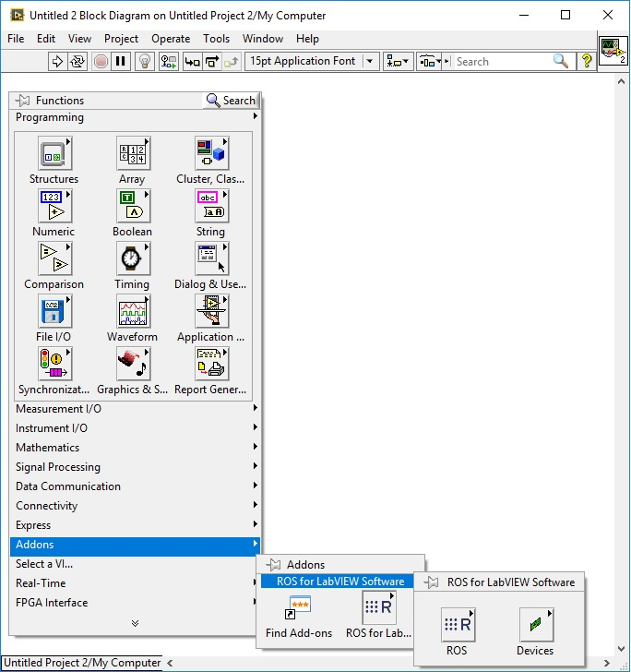The width and height of the screenshot is (631, 672).
Task: Expand the Mathematics category
Action: [x=135, y=447]
